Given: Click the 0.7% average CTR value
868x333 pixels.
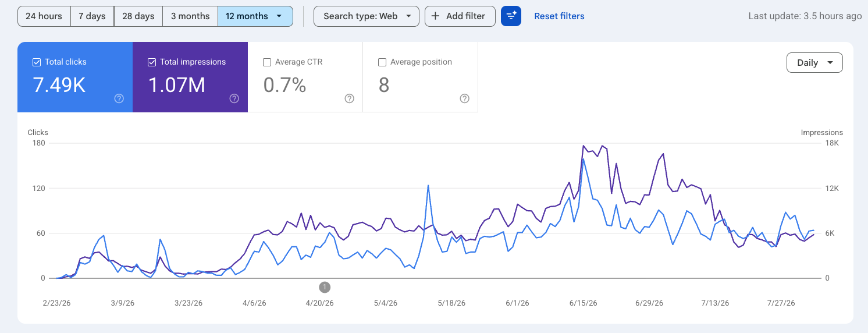Looking at the screenshot, I should point(284,85).
